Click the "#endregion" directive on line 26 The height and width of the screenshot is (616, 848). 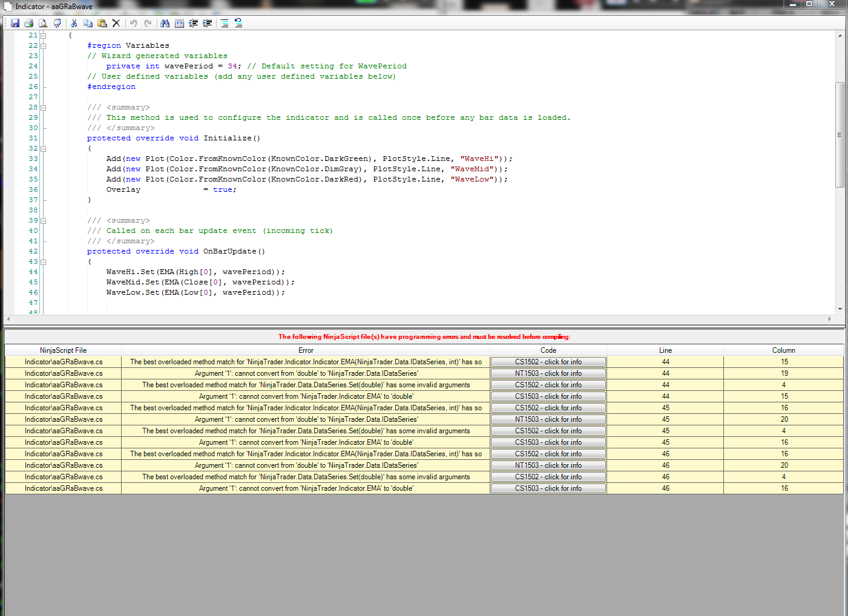tap(111, 87)
